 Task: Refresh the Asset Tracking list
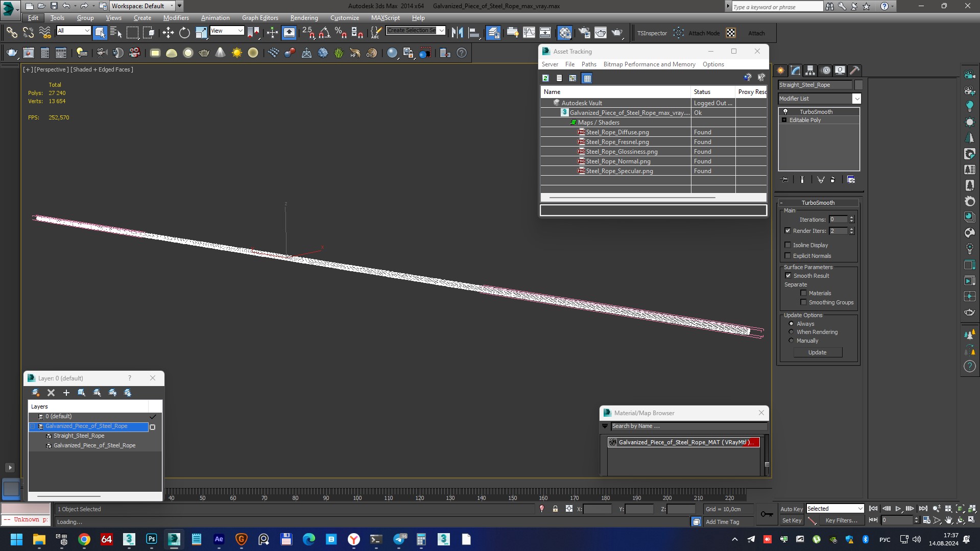[x=545, y=78]
